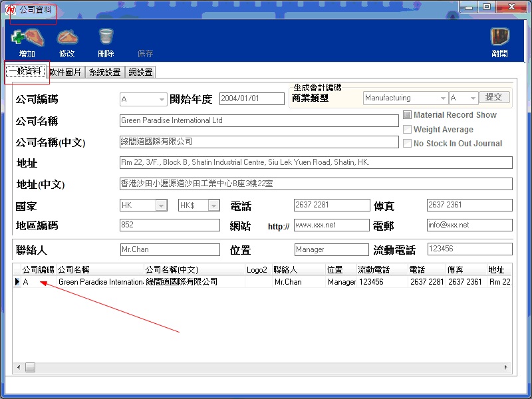Click the 公司編碼 grid column header
The height and width of the screenshot is (399, 532).
click(x=39, y=270)
